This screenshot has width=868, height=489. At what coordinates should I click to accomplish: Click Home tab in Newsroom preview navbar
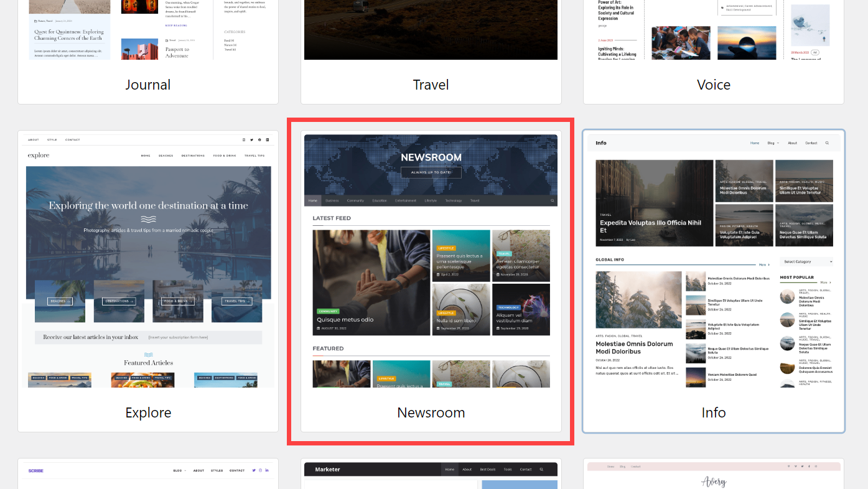[313, 201]
